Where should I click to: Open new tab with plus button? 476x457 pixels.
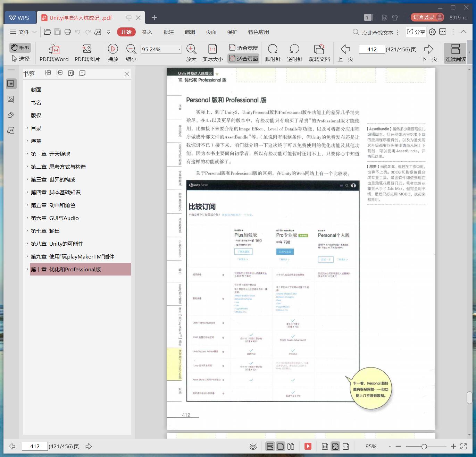(x=155, y=17)
